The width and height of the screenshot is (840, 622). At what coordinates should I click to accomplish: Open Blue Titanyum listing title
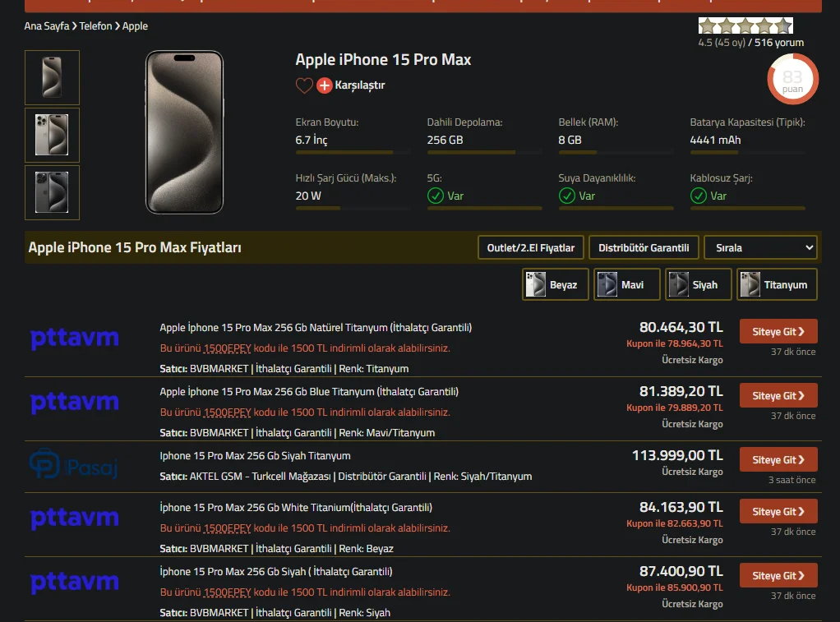pyautogui.click(x=309, y=392)
